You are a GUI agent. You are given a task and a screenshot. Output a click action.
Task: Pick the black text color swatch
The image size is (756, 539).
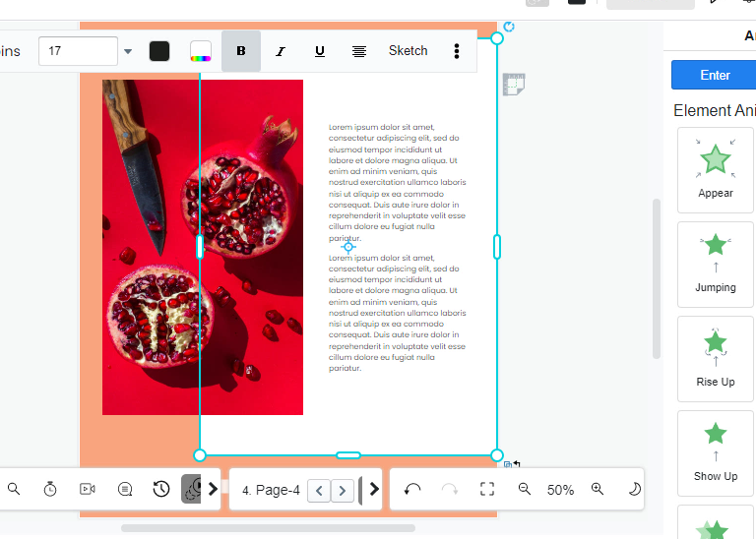pyautogui.click(x=159, y=51)
